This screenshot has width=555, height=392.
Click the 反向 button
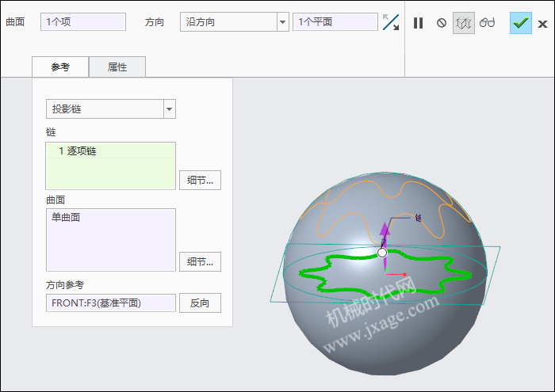click(x=200, y=303)
